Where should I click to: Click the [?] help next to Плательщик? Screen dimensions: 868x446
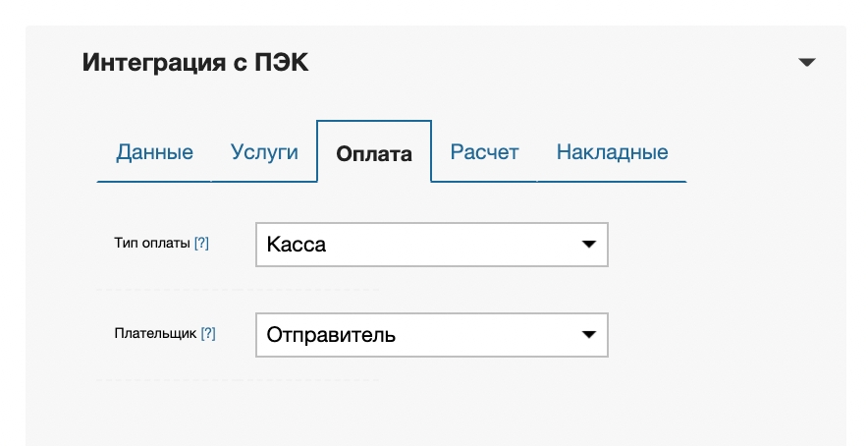pos(208,334)
